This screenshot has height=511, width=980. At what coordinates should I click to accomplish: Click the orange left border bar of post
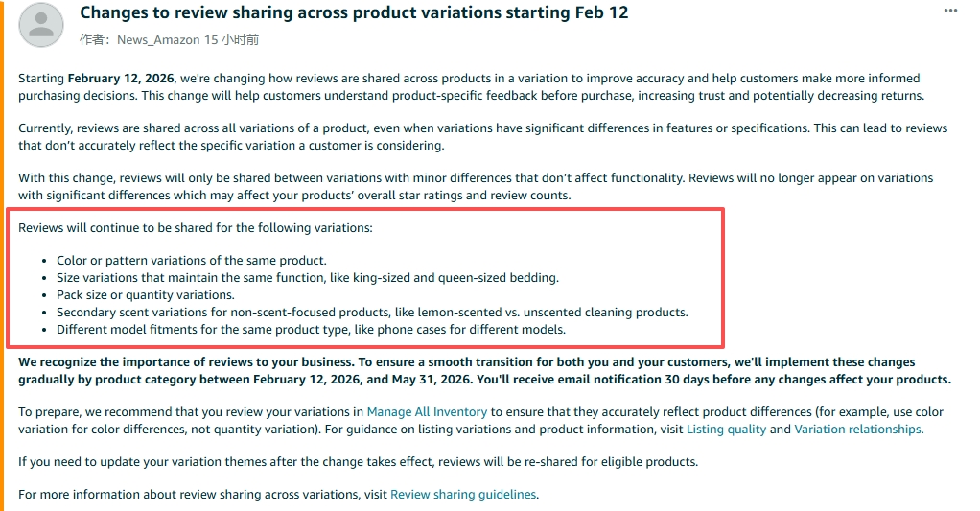[x=2, y=255]
